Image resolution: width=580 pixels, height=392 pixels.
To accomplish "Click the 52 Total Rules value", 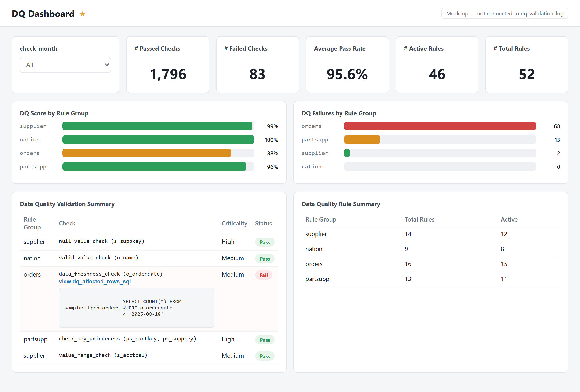I will click(x=527, y=74).
